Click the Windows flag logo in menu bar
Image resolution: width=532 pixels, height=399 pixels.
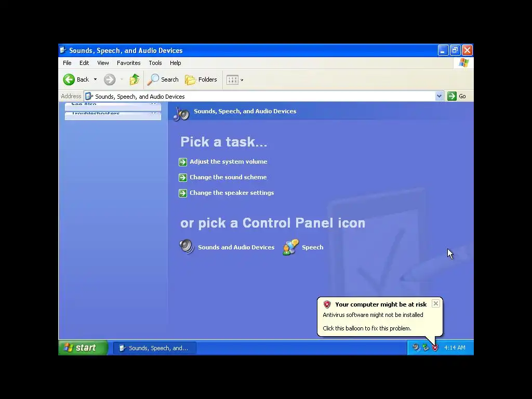pyautogui.click(x=463, y=63)
